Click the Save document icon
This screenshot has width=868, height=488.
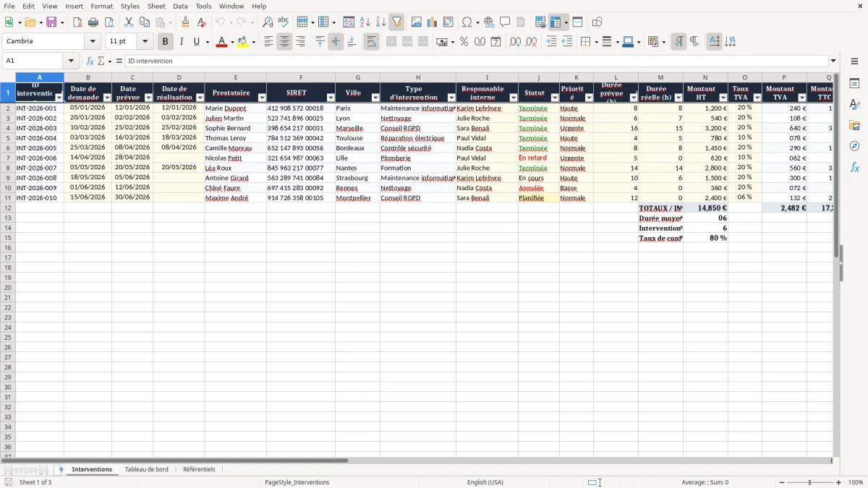pyautogui.click(x=51, y=22)
